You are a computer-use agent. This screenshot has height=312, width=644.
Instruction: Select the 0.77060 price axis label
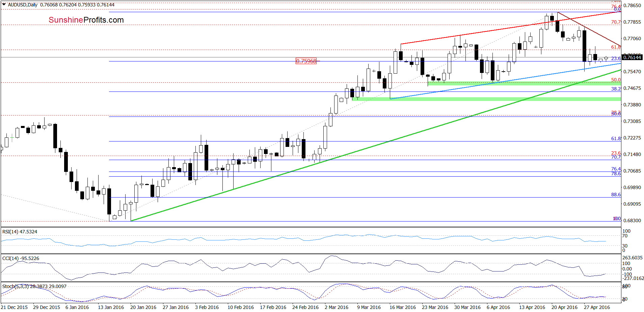pyautogui.click(x=632, y=38)
